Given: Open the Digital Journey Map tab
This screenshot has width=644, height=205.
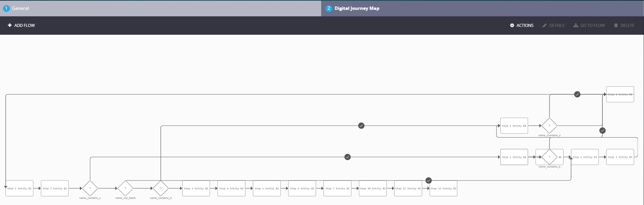Looking at the screenshot, I should [x=357, y=8].
